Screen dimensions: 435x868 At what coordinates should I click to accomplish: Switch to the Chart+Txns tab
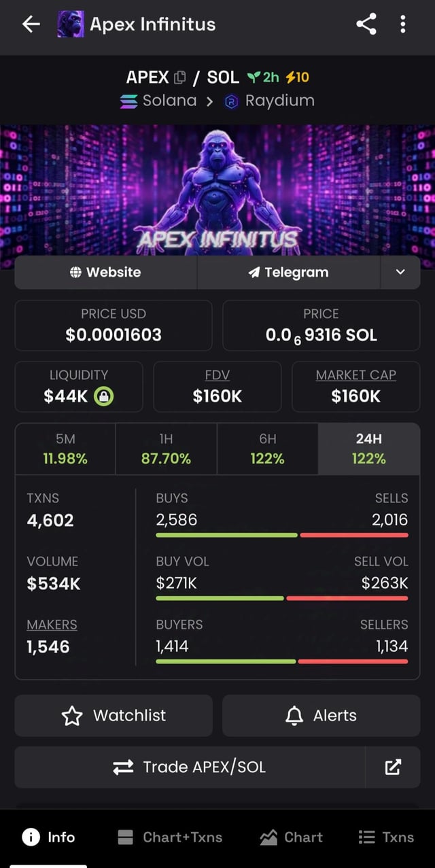coord(170,837)
